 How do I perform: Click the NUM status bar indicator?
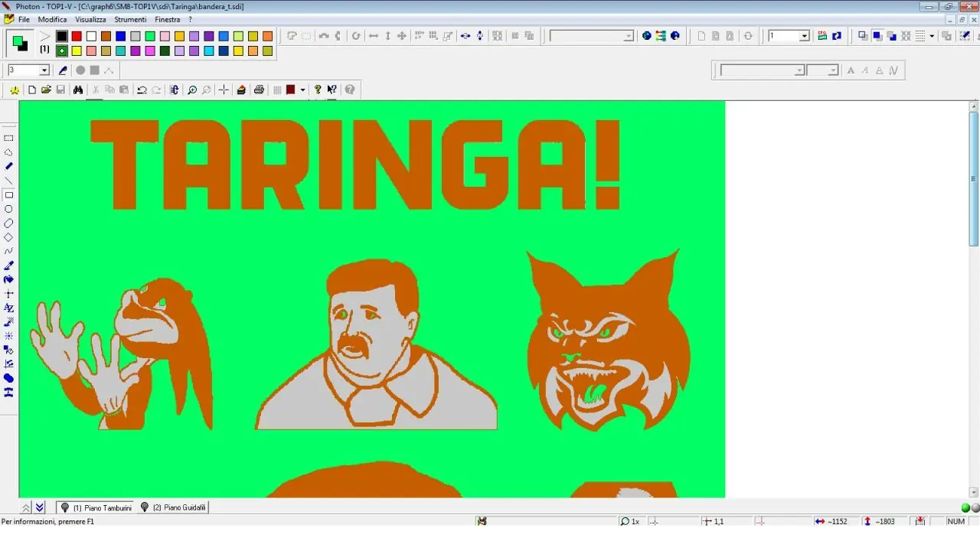coord(956,521)
